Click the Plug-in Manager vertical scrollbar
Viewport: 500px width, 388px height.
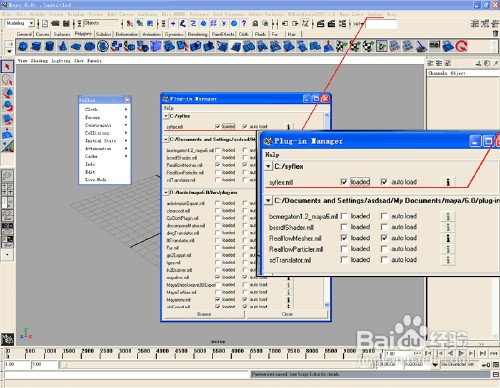[x=326, y=209]
